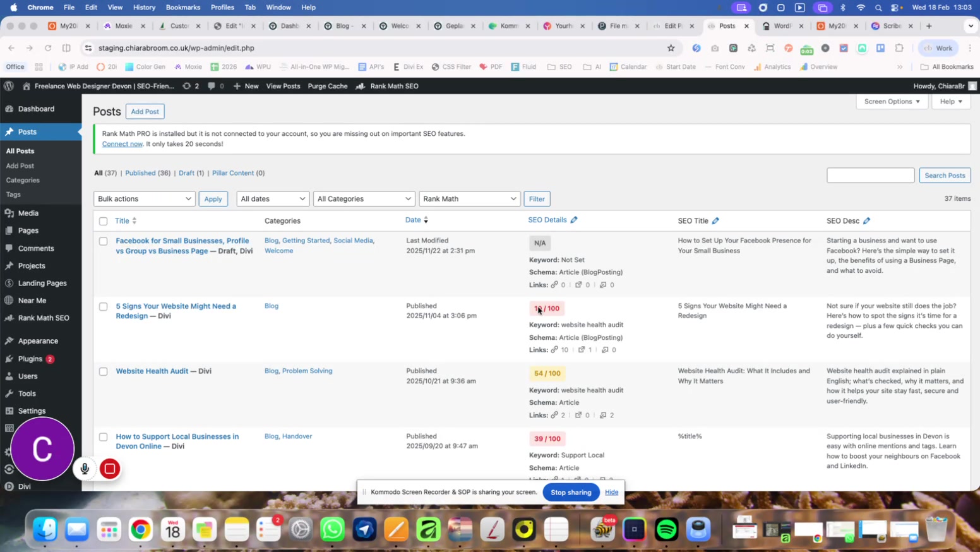The image size is (980, 552).
Task: Open the Problem Solving category link
Action: point(307,371)
